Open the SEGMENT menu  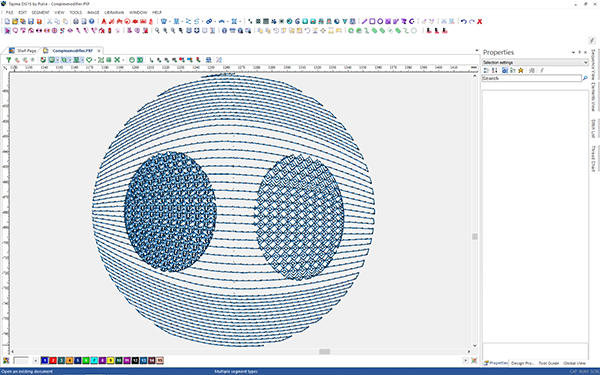tap(40, 13)
